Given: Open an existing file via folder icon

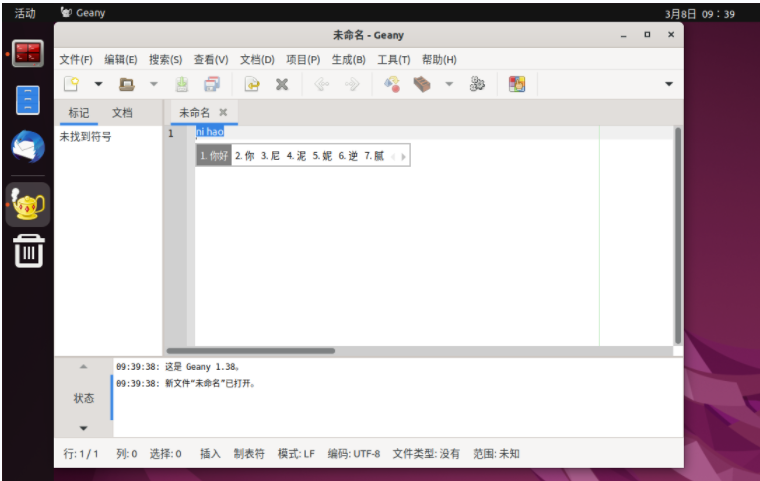Looking at the screenshot, I should pyautogui.click(x=127, y=84).
